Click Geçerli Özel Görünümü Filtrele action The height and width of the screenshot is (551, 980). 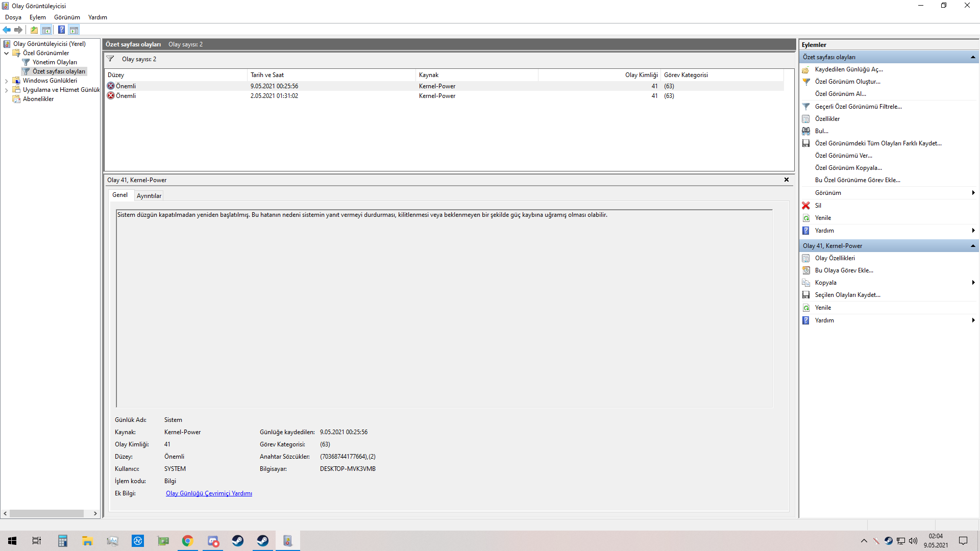pyautogui.click(x=858, y=107)
